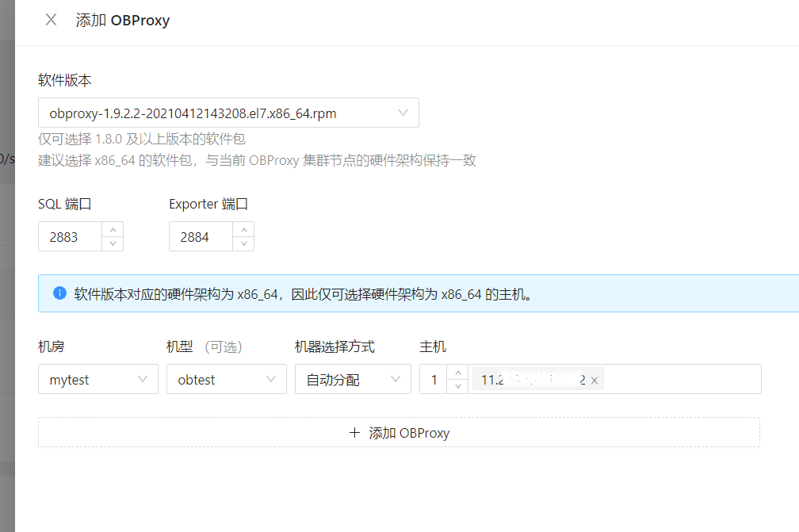
Task: Click the dropdown arrow on software version field
Action: [x=403, y=113]
